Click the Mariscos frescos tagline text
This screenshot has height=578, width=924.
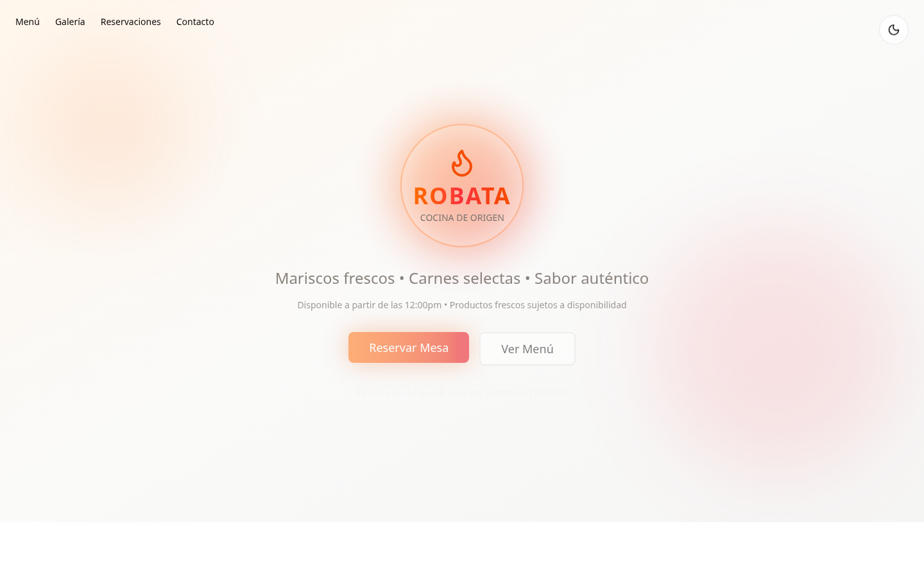462,278
